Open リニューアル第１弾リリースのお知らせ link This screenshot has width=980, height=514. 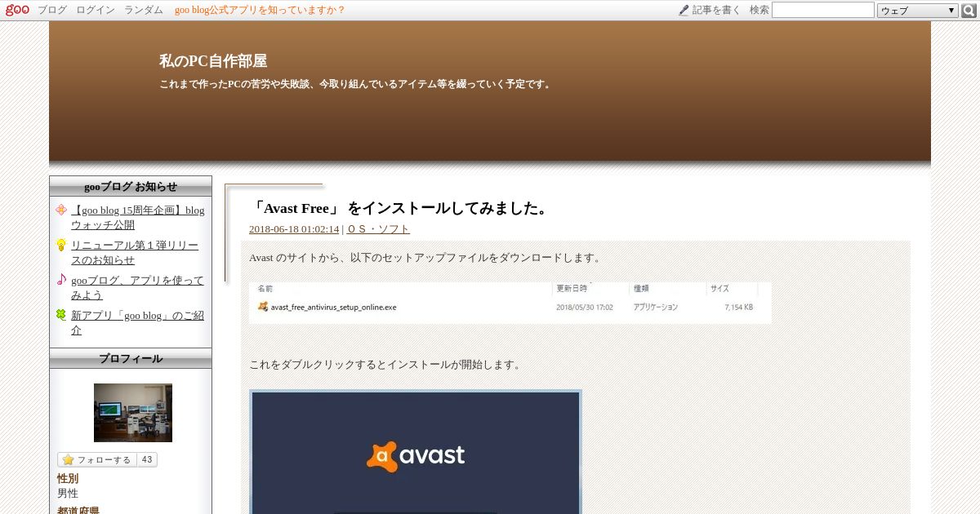[135, 252]
